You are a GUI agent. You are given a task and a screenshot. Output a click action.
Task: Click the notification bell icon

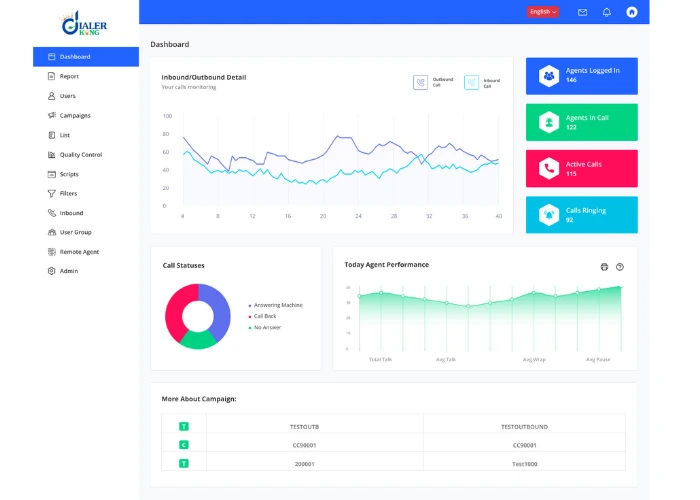coord(607,12)
